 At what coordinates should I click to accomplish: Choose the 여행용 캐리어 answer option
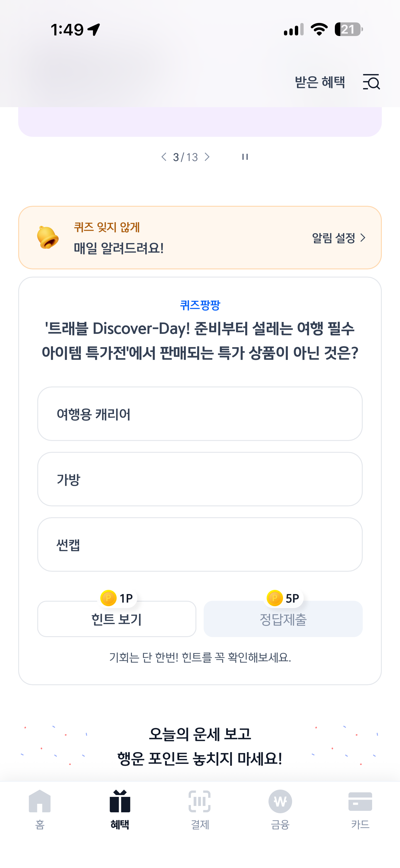coord(200,414)
